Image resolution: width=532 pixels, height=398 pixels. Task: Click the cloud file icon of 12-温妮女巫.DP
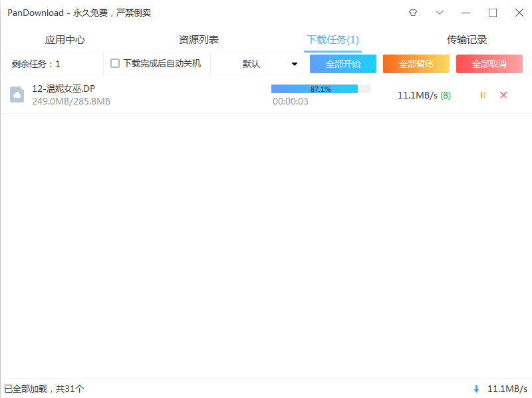(17, 95)
